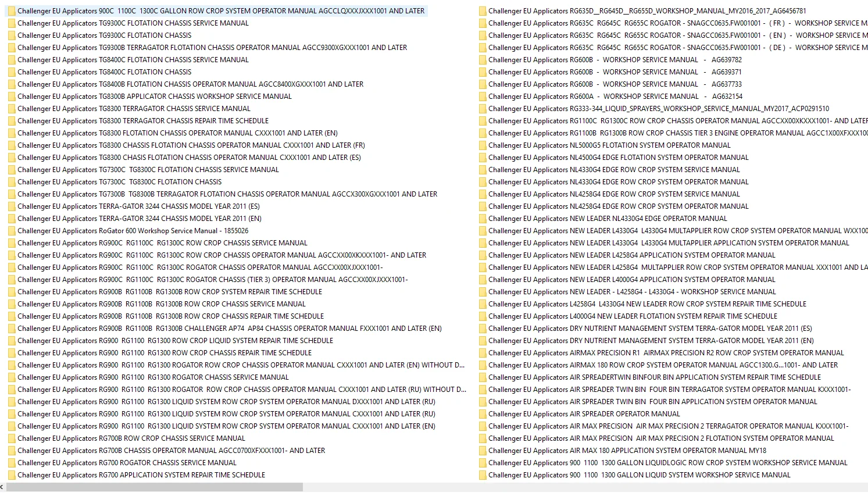Select 'RG900 RG1100 RG1300 ROGATOR CHASSIS SERVICE MANUAL' name
This screenshot has width=868, height=503.
coord(153,377)
